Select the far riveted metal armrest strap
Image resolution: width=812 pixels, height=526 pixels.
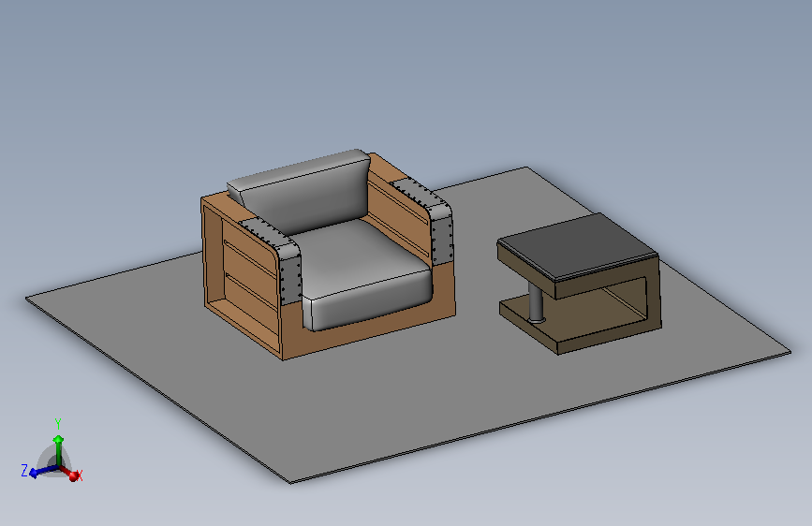click(x=430, y=217)
